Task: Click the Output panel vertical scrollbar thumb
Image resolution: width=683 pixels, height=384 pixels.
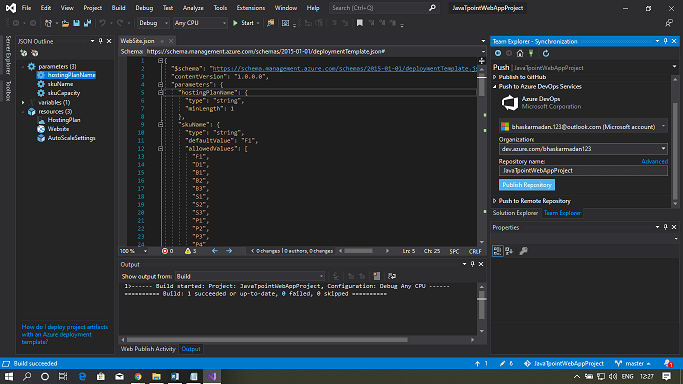Action: tap(481, 304)
